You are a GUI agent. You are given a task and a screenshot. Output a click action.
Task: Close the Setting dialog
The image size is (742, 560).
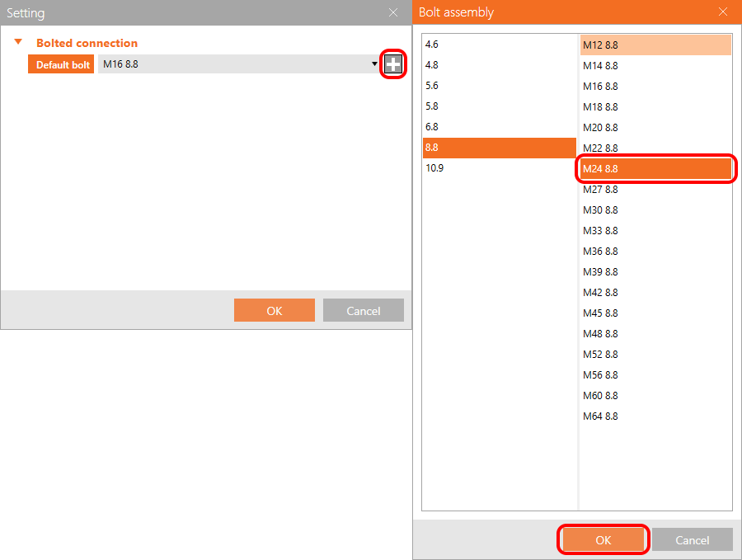(x=392, y=12)
